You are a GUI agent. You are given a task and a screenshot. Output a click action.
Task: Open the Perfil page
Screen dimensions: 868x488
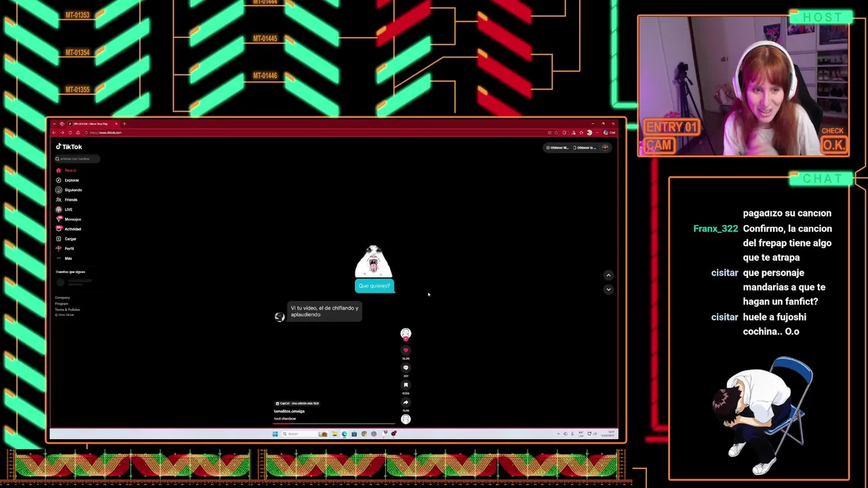click(65, 249)
